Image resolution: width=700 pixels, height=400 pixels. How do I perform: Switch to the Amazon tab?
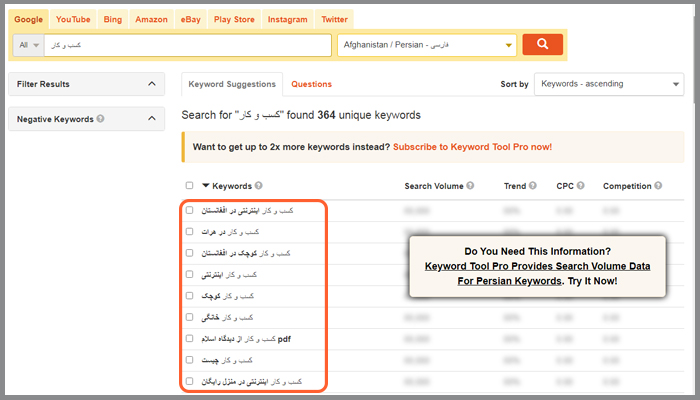tap(151, 19)
